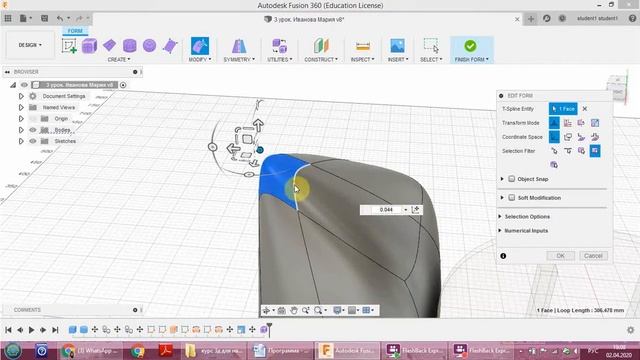
Task: Click the Save icon in quick access bar
Action: click(x=44, y=18)
